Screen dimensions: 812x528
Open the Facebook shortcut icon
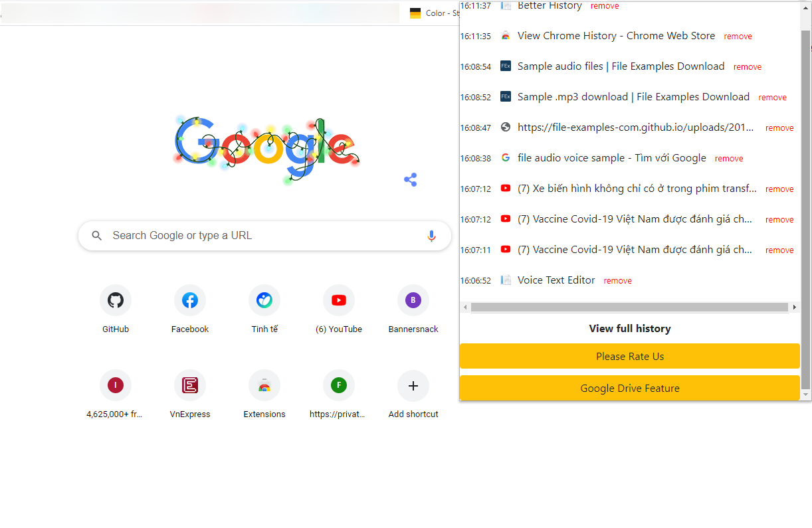point(190,300)
